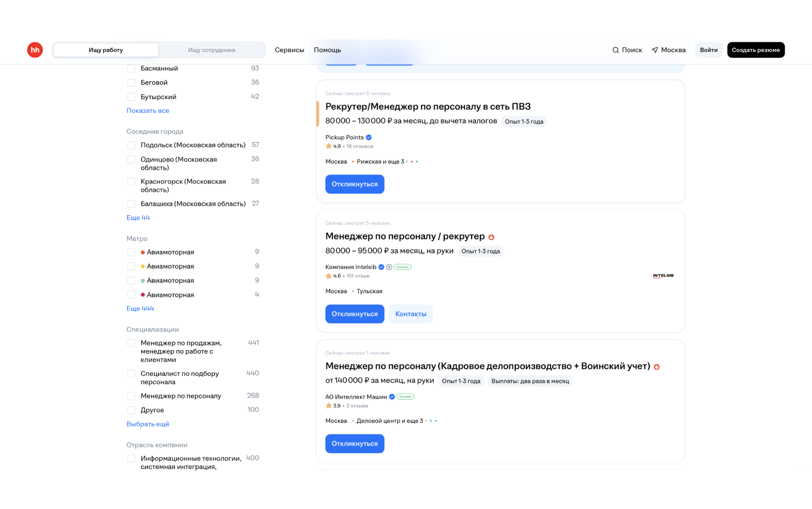
Task: Expand districts with Показать все
Action: pos(148,111)
